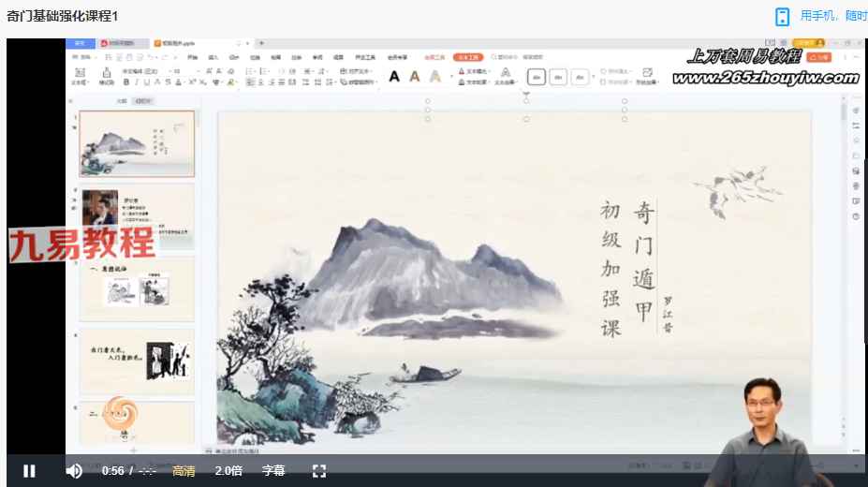Toggle Strikethrough S formatting
868x487 pixels.
(169, 81)
